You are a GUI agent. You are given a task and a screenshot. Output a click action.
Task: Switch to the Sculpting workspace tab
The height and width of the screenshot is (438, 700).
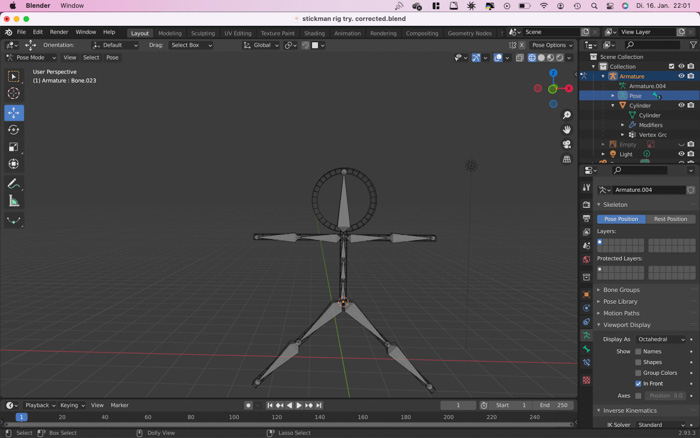point(202,33)
